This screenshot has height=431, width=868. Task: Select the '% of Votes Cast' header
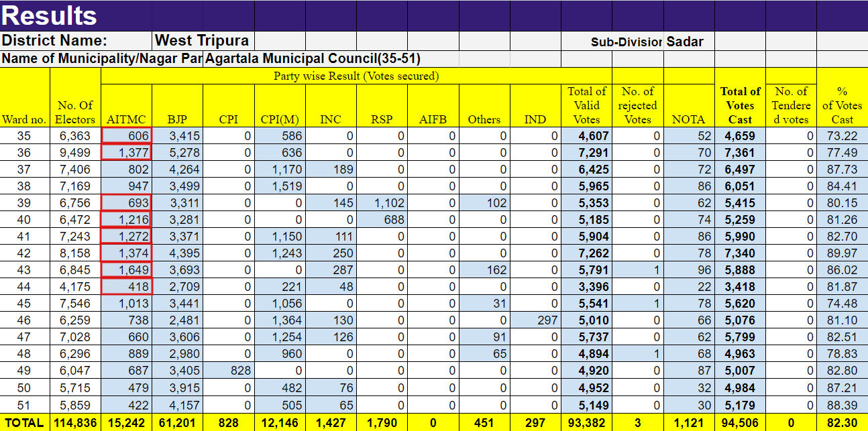click(x=842, y=98)
